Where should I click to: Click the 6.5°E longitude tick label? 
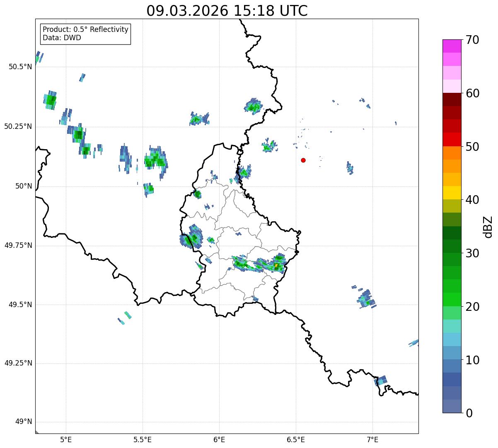pyautogui.click(x=296, y=439)
